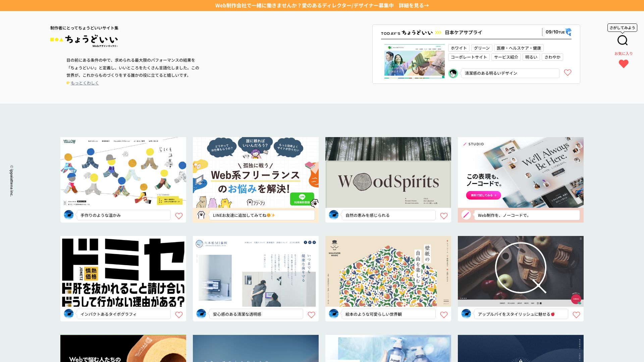Toggle the heart on the アップルパイ card

pos(576,315)
